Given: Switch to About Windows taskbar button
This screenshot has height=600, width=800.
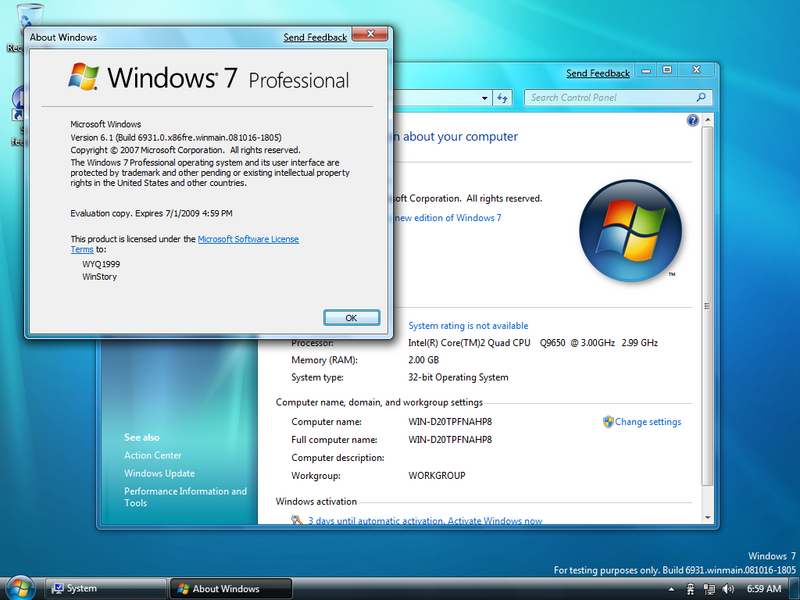Looking at the screenshot, I should [231, 588].
